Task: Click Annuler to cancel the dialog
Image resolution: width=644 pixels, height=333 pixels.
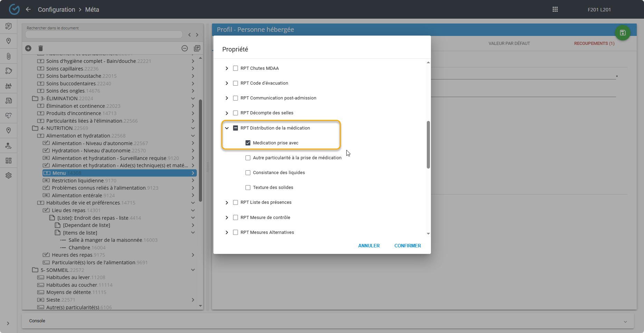Action: (x=369, y=246)
